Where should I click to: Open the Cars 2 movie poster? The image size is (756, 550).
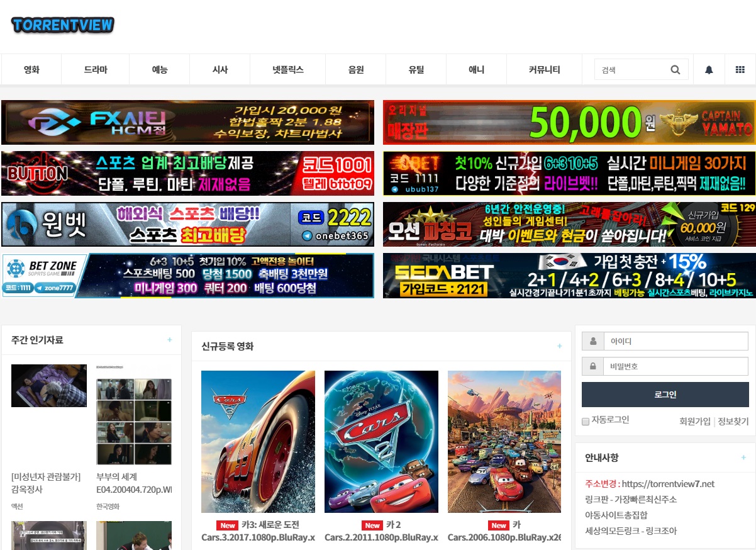point(381,442)
